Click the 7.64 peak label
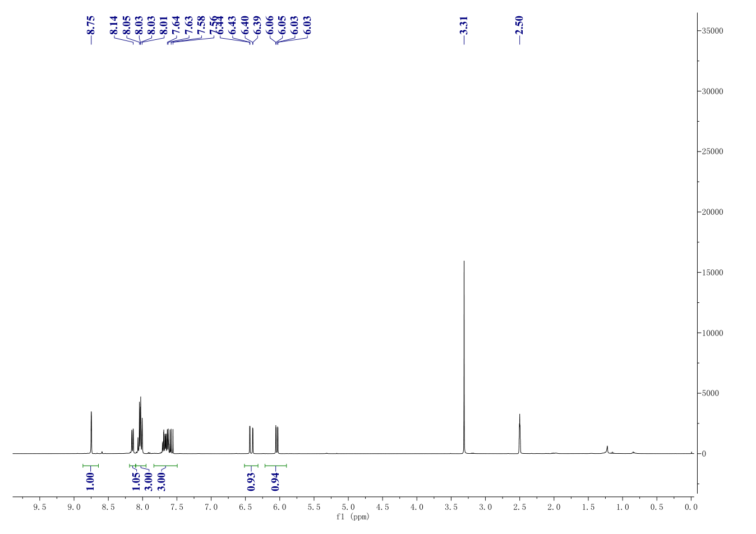The width and height of the screenshot is (756, 534). (176, 25)
